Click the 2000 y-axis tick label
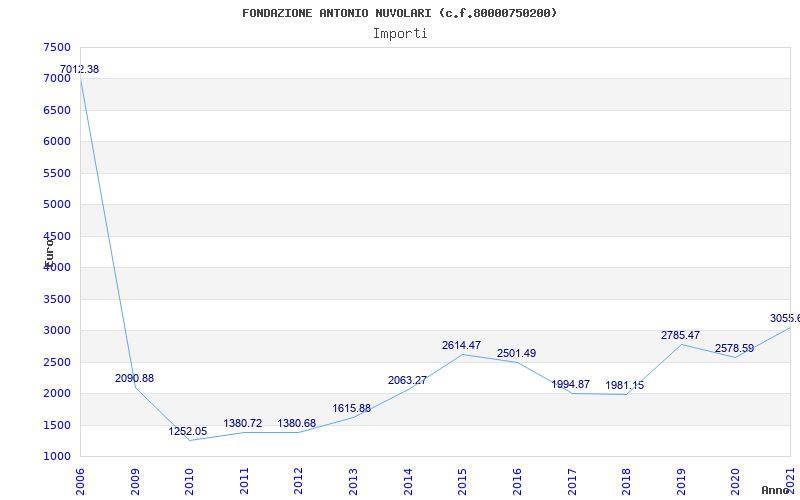Image resolution: width=800 pixels, height=500 pixels. tap(57, 393)
